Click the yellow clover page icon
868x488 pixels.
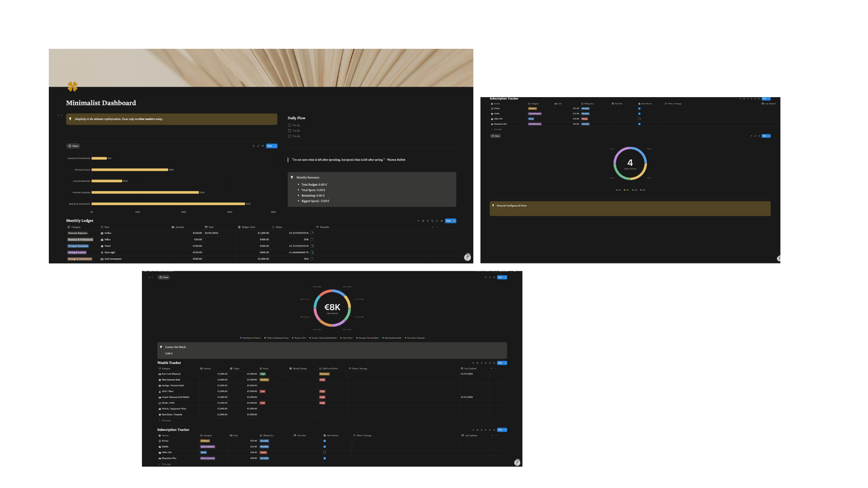pos(72,86)
